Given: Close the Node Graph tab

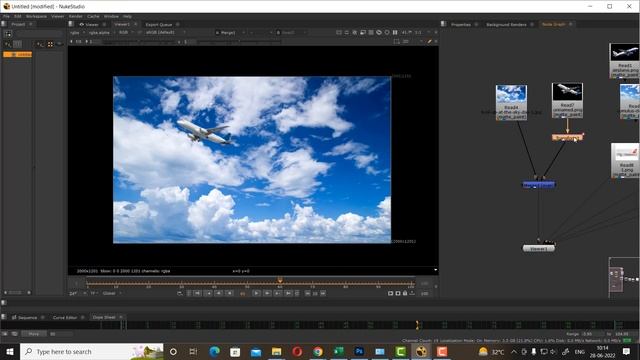Looking at the screenshot, I should [x=571, y=24].
